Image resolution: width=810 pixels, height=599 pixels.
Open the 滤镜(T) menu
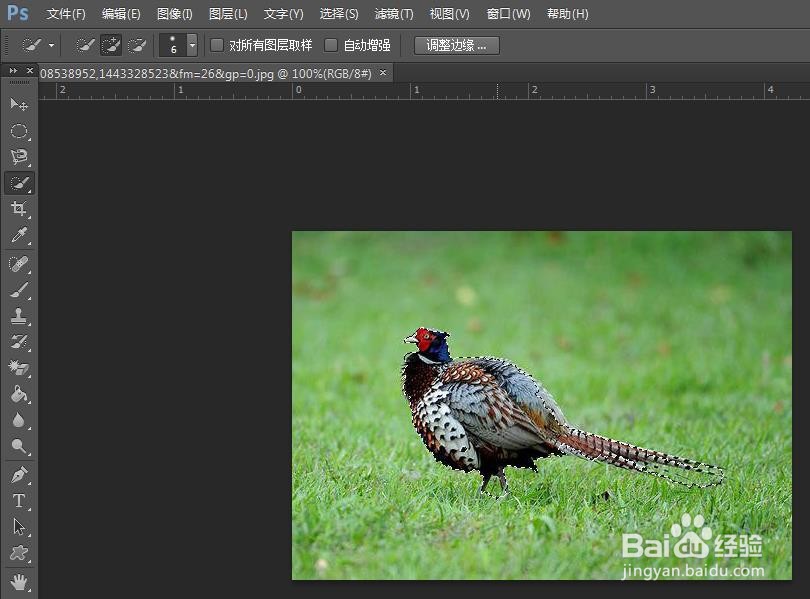pos(394,14)
